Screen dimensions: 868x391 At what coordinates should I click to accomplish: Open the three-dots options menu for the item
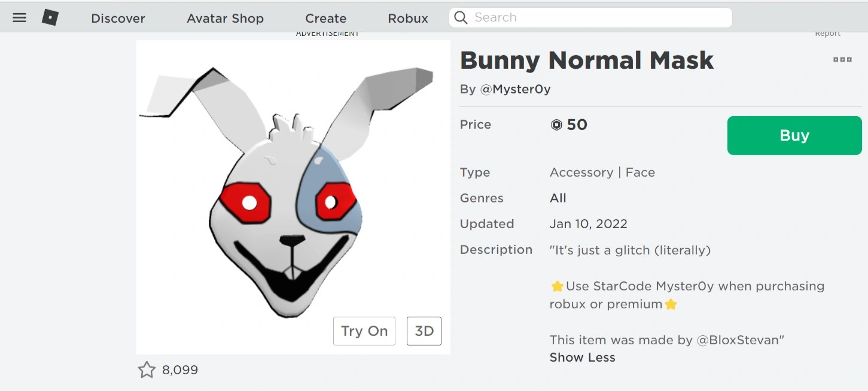842,59
